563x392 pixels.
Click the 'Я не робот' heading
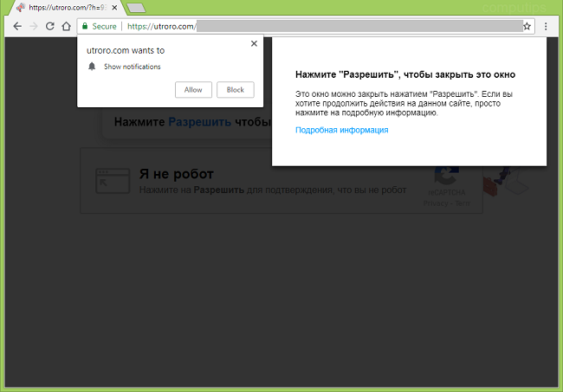tap(176, 175)
